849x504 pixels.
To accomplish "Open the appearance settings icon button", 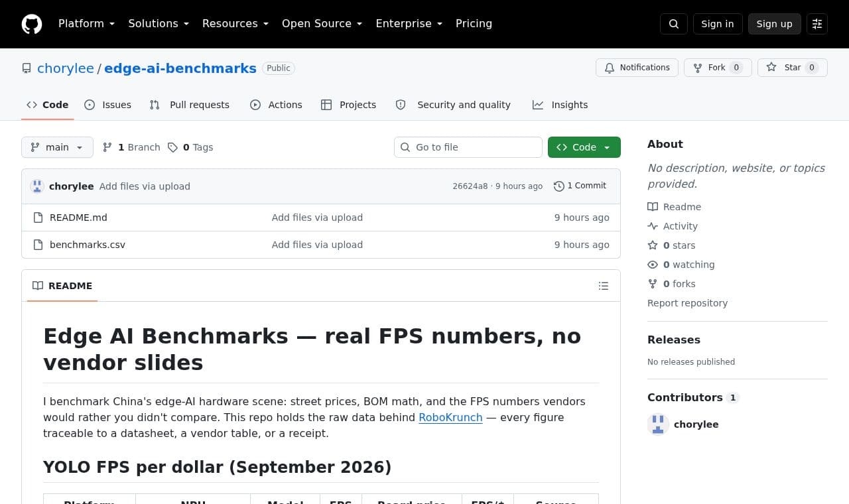I will (817, 24).
